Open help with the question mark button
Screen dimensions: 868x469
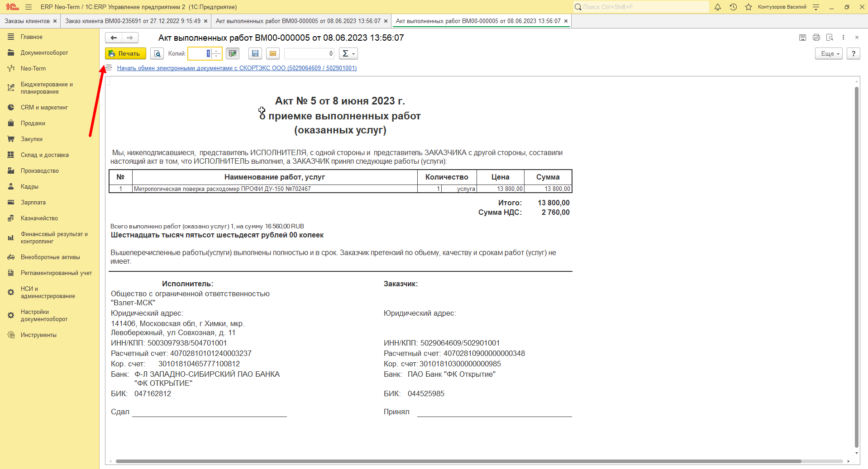pyautogui.click(x=853, y=53)
